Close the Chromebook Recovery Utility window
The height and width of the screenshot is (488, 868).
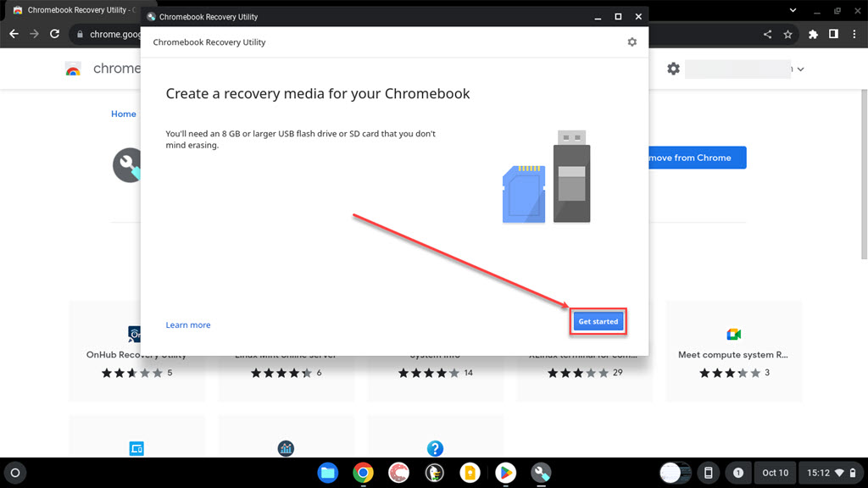coord(638,17)
